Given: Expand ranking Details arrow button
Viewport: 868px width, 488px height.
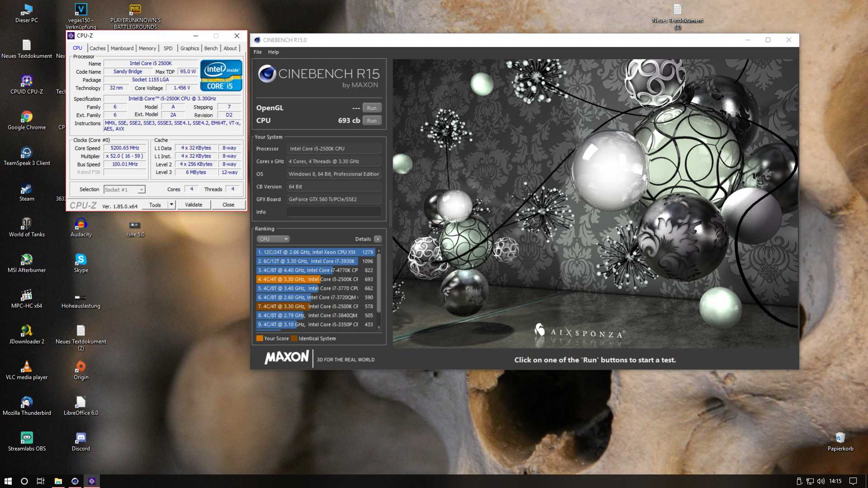Looking at the screenshot, I should tap(378, 239).
